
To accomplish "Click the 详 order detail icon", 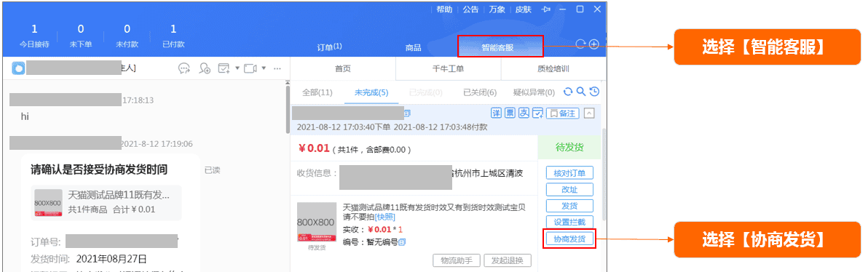I will 497,113.
